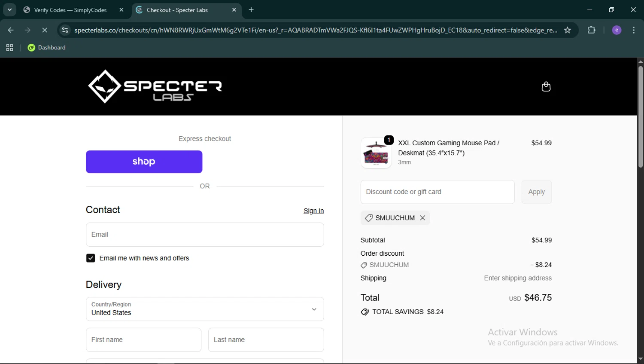Open Dashboard bookmark
The width and height of the screenshot is (644, 364).
(46, 48)
